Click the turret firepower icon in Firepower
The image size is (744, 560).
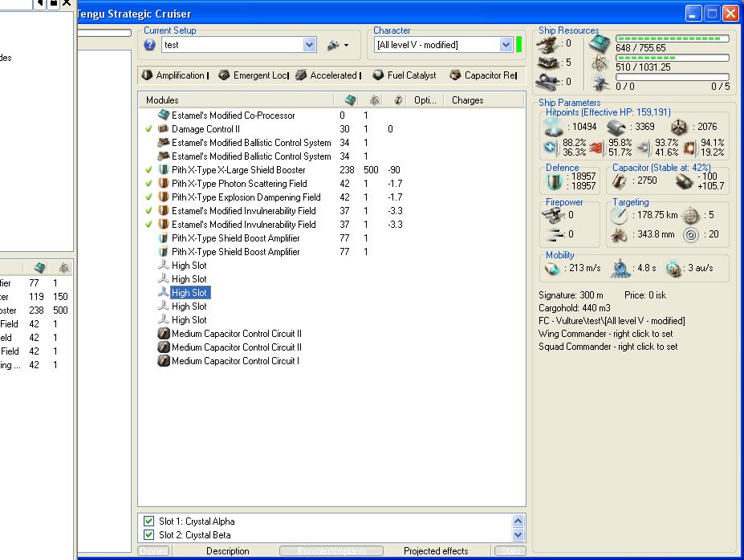553,216
